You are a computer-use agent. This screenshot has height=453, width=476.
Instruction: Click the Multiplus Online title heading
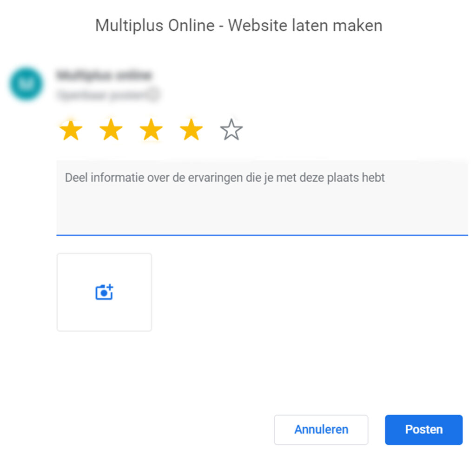pyautogui.click(x=238, y=25)
